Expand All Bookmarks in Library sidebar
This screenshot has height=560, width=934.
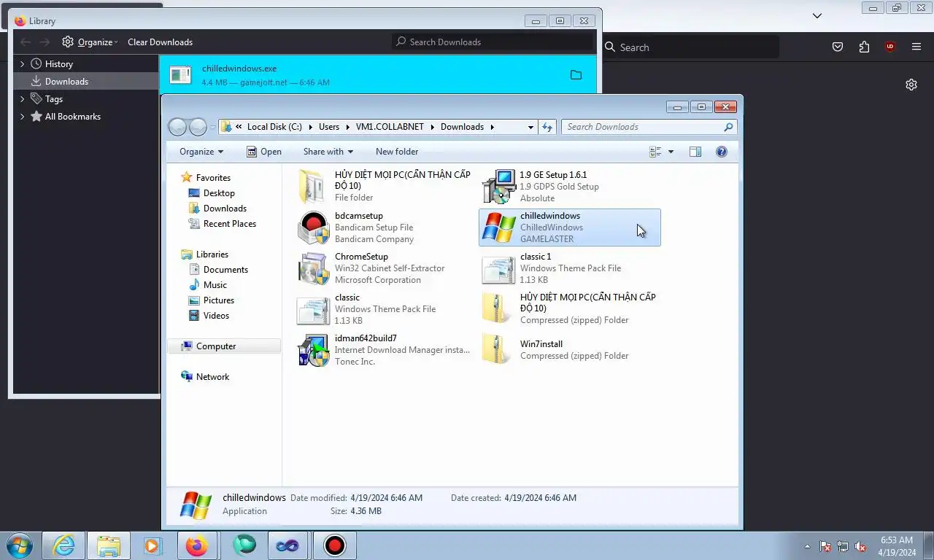point(22,117)
